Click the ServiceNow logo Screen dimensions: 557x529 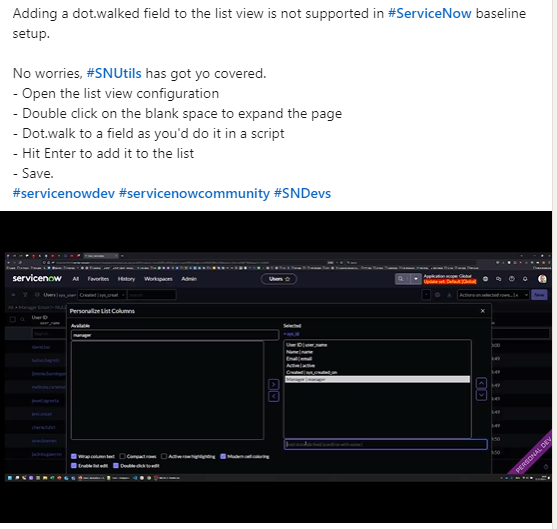[37, 278]
